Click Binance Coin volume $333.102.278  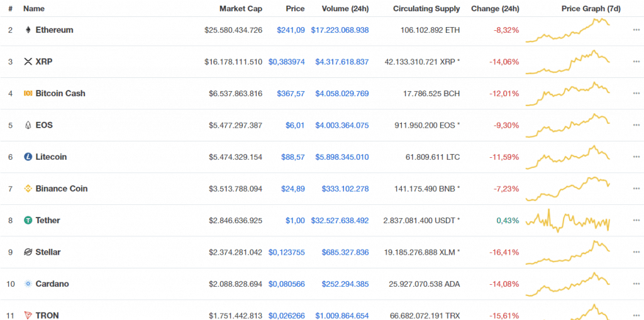[345, 189]
